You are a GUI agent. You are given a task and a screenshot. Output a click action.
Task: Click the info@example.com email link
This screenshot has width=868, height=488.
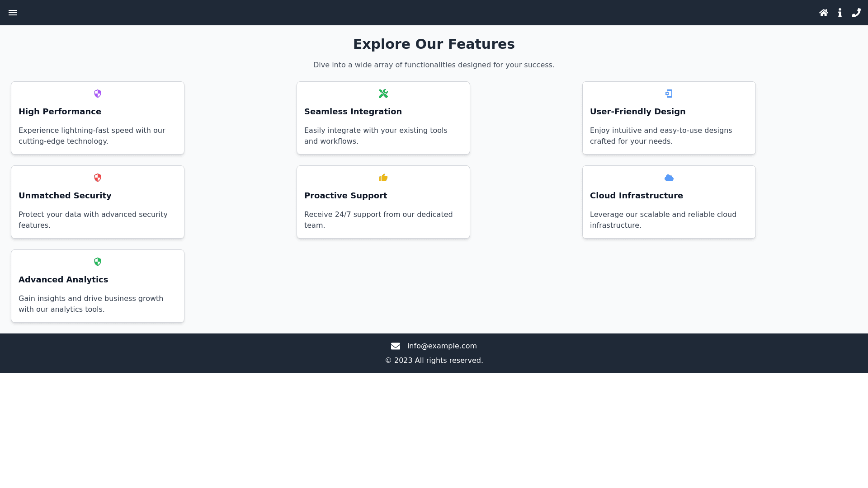tap(442, 346)
